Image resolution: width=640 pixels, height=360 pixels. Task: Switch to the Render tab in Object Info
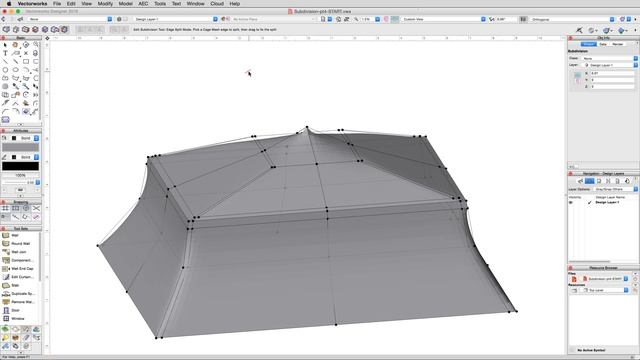tap(618, 44)
